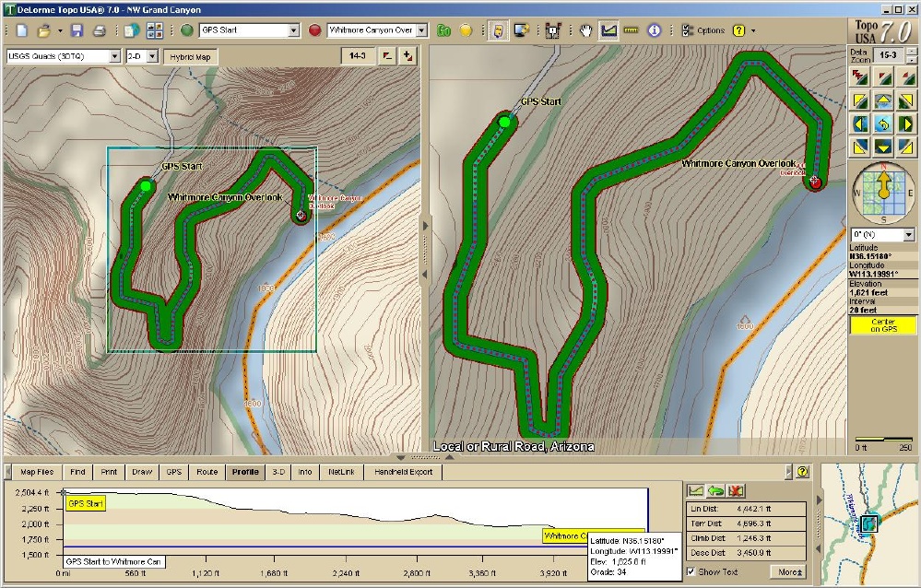Click the printer icon in the top toolbar

coord(99,30)
